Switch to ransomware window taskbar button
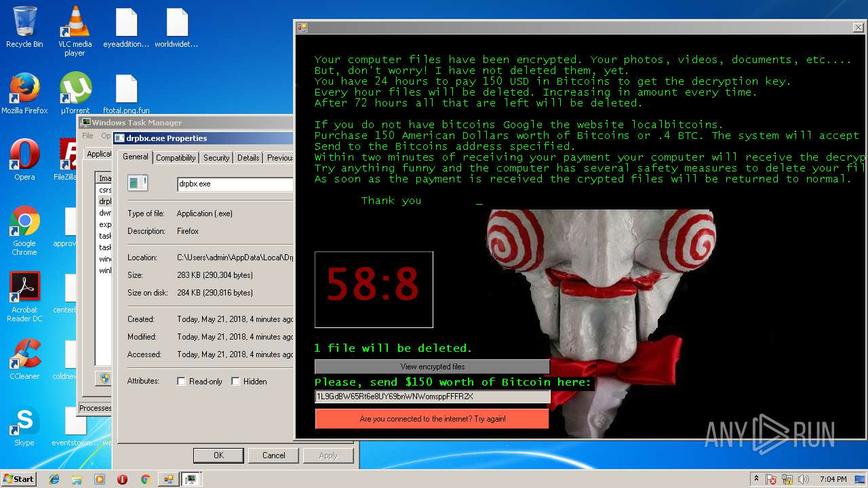The width and height of the screenshot is (868, 488). [168, 479]
